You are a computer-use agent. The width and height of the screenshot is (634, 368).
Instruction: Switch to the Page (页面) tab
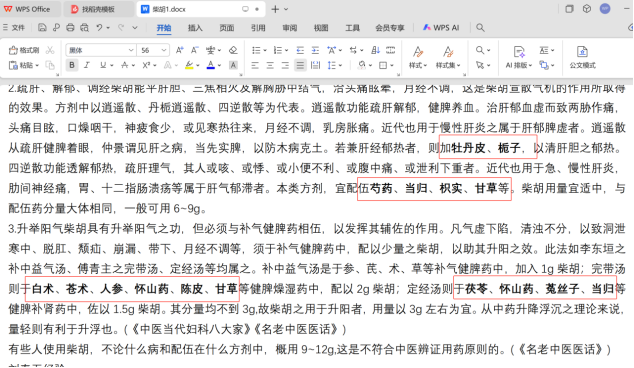[226, 27]
